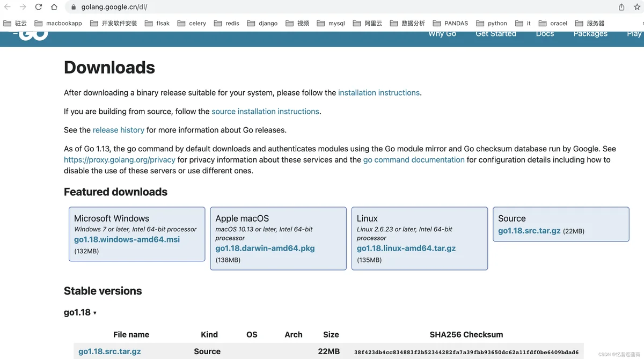Download go1.18.darwin-amd64.pkg
Screen dimensions: 644x359
click(265, 248)
